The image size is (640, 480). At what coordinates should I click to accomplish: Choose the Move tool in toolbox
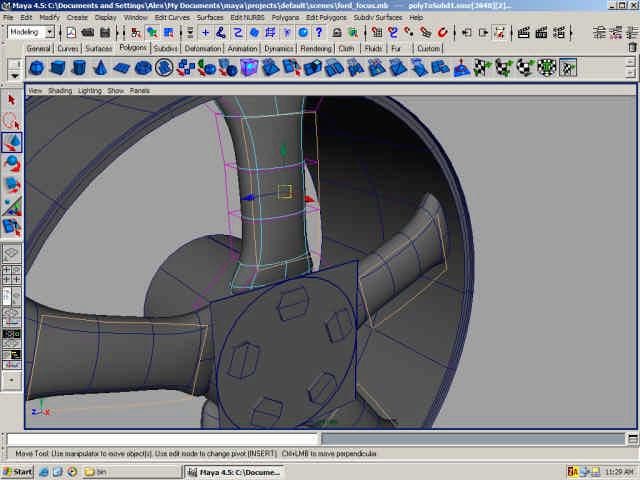click(12, 142)
